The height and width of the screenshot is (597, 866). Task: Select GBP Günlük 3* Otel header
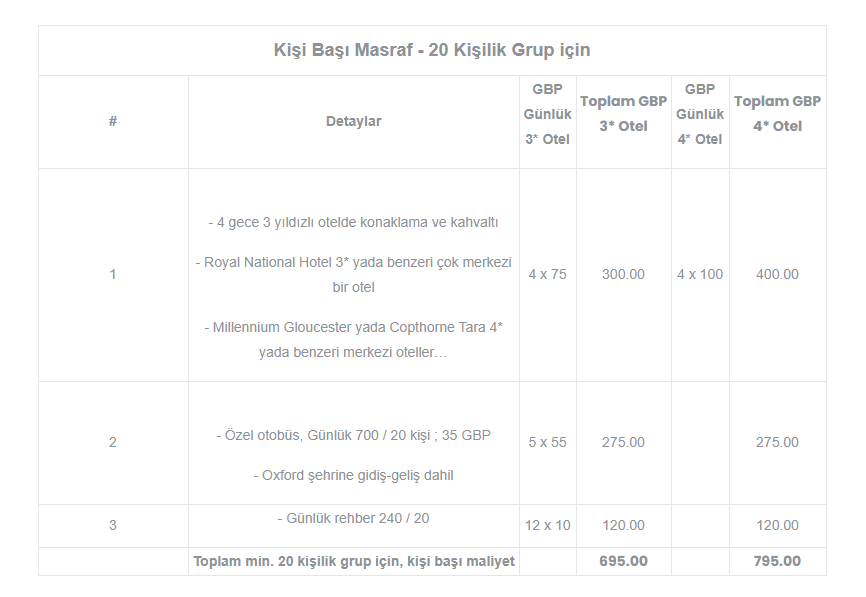coord(547,114)
